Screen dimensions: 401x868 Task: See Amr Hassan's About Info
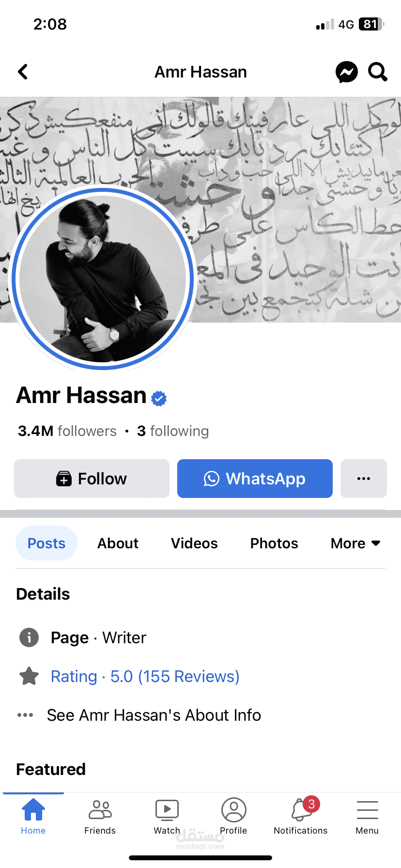(154, 715)
